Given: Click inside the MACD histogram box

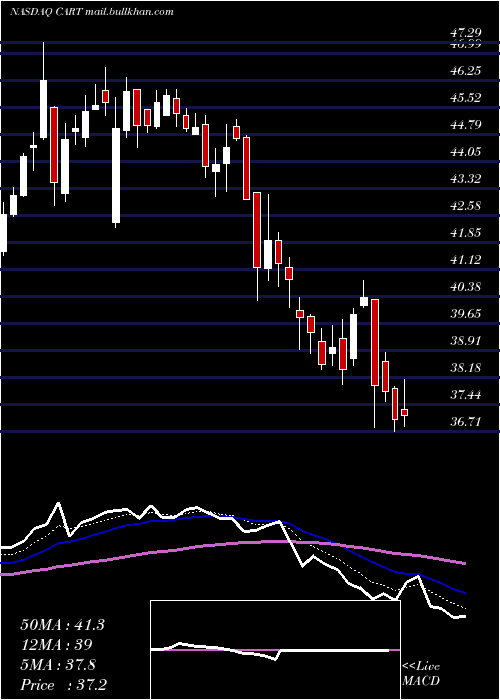Looking at the screenshot, I should [275, 650].
